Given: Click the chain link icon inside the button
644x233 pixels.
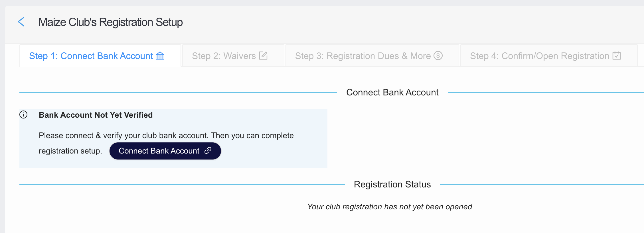Looking at the screenshot, I should tap(208, 150).
